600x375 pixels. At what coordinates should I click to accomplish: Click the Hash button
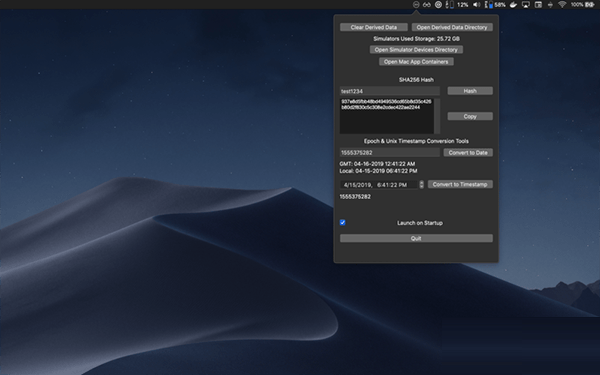click(470, 91)
